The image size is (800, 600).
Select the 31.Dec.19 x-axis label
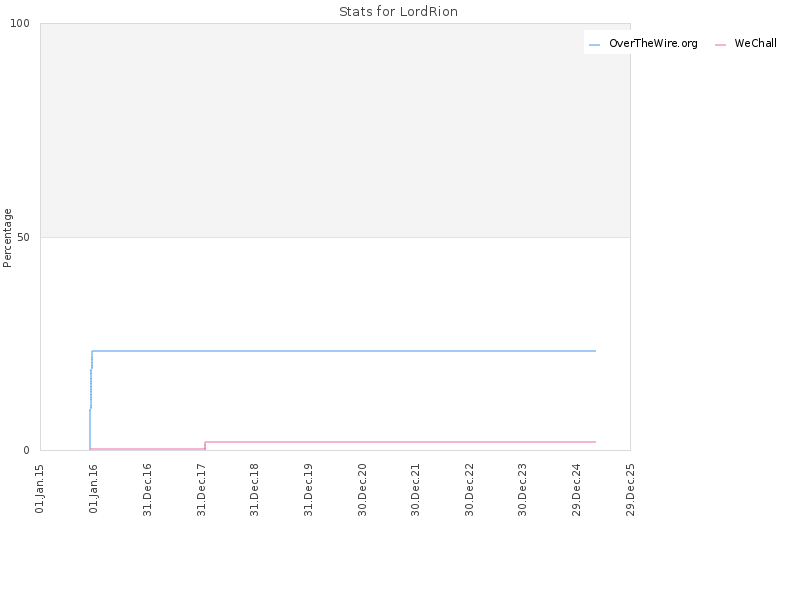coord(308,490)
